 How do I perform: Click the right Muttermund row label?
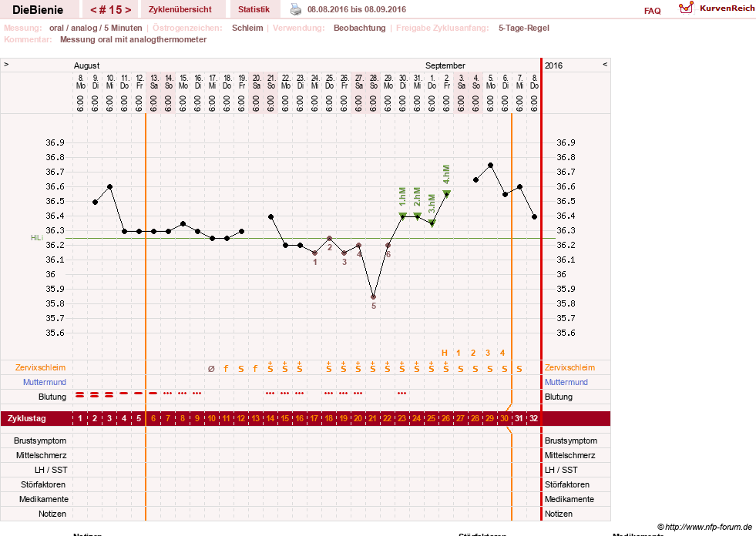pyautogui.click(x=566, y=382)
